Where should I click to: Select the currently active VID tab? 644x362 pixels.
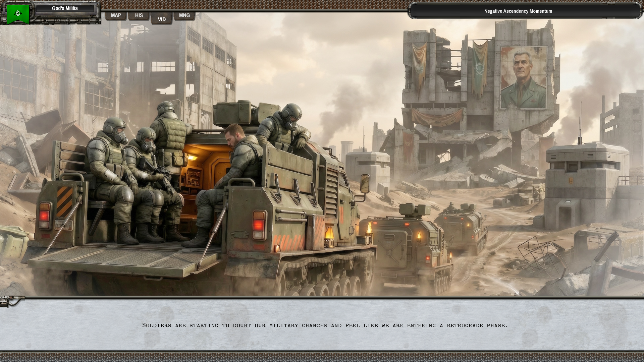coord(161,19)
